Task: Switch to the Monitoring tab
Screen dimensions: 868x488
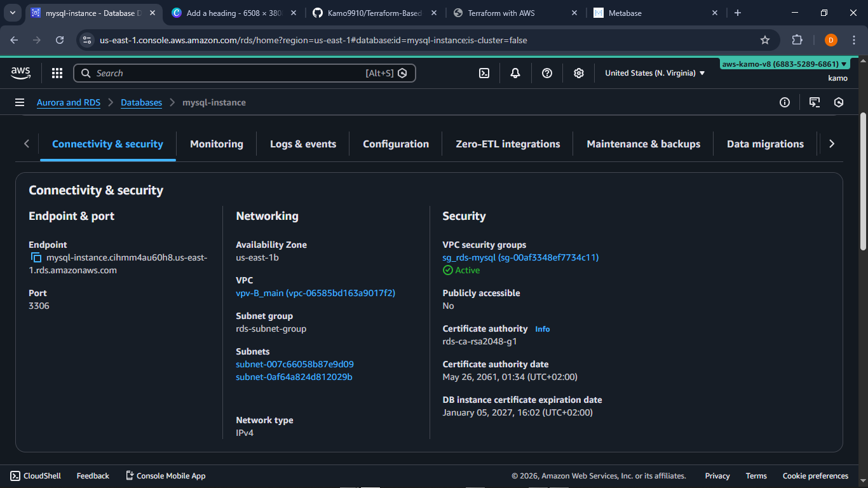Action: 216,144
